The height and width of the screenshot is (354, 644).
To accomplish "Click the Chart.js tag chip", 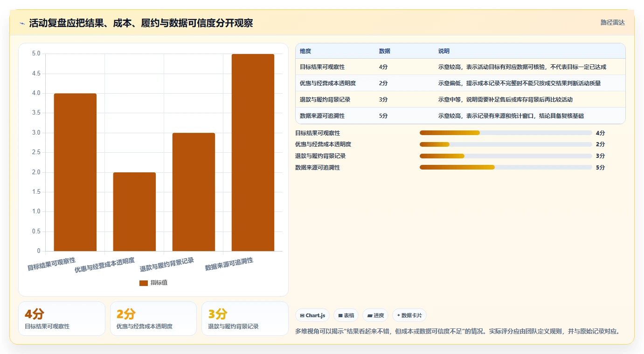I will coord(312,315).
